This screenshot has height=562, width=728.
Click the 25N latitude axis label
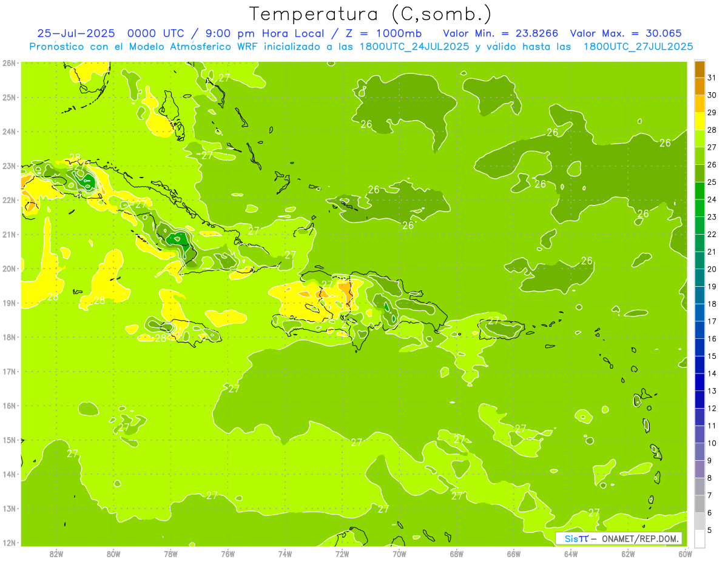coord(8,97)
